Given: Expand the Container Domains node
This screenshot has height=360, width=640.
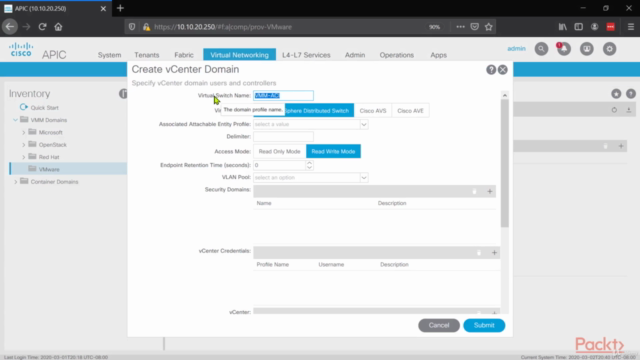Looking at the screenshot, I should pos(16,182).
